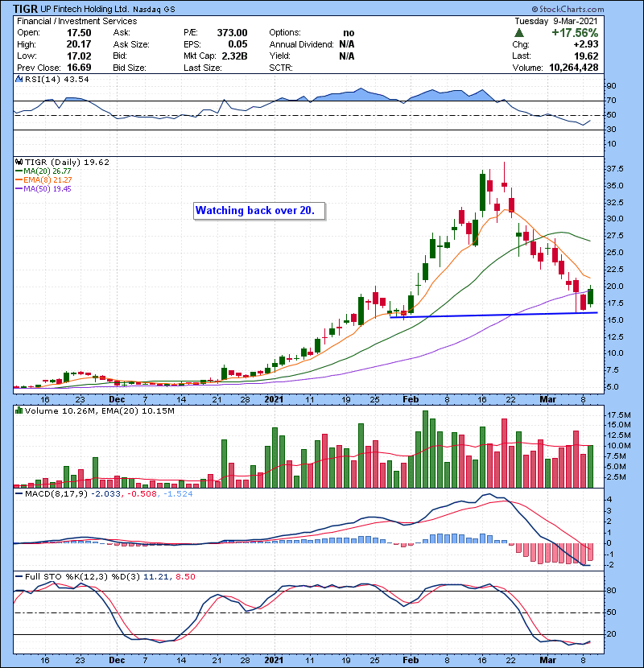The image size is (644, 668).
Task: Click the Options value 'no'
Action: (349, 33)
